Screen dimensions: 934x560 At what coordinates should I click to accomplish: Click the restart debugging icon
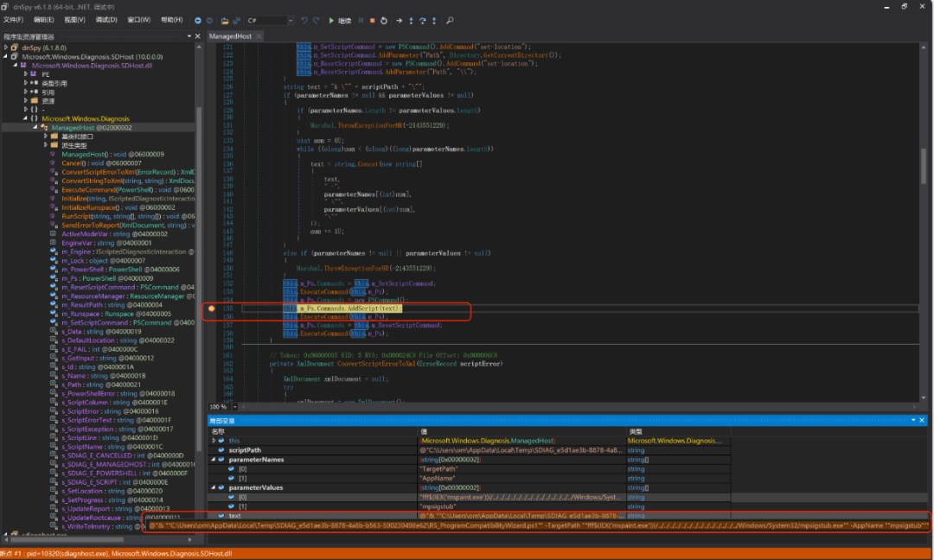pos(385,20)
